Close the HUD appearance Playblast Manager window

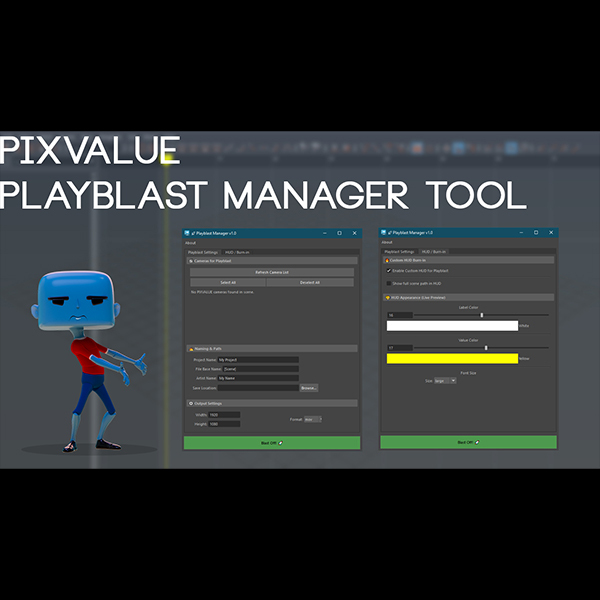tap(551, 232)
